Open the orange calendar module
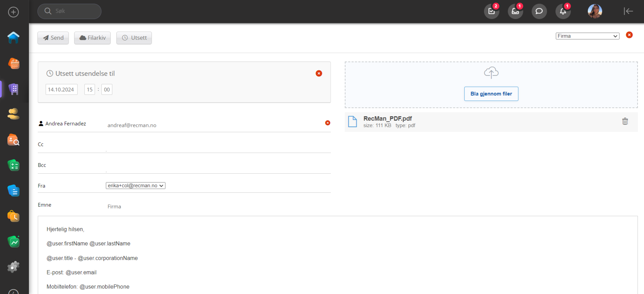Viewport: 644px width, 294px height. (14, 63)
